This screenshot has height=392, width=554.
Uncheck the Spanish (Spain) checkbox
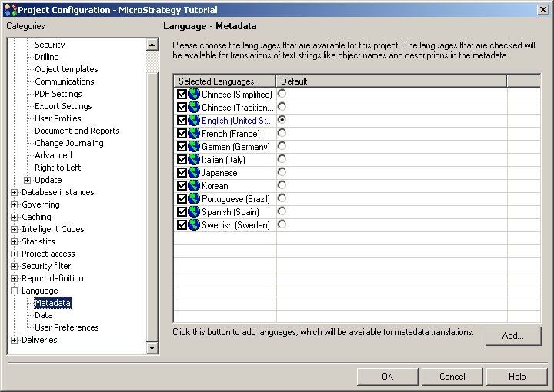[182, 211]
